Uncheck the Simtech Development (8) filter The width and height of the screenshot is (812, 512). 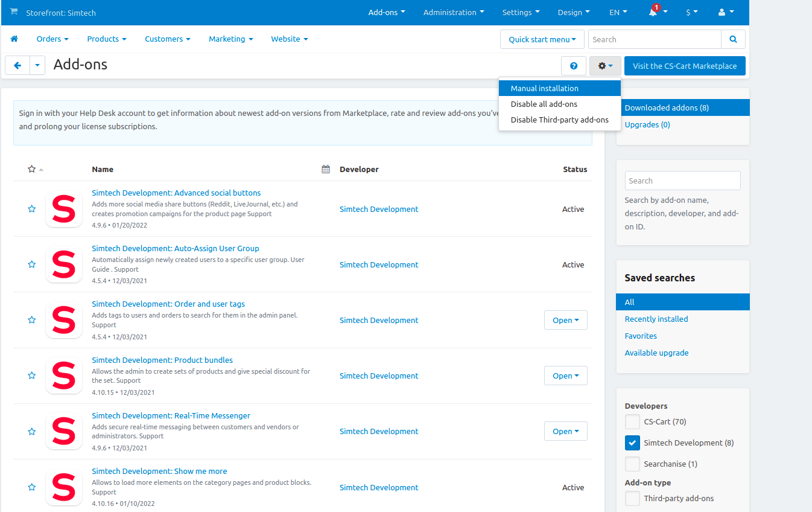(x=632, y=443)
